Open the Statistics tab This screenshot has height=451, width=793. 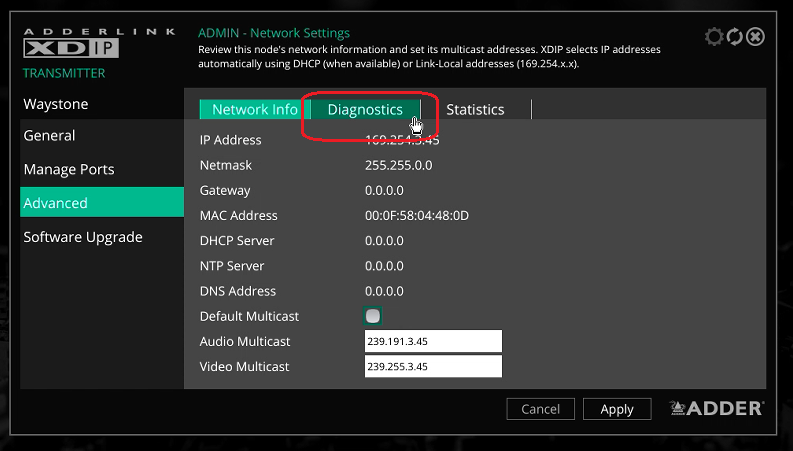pos(475,110)
